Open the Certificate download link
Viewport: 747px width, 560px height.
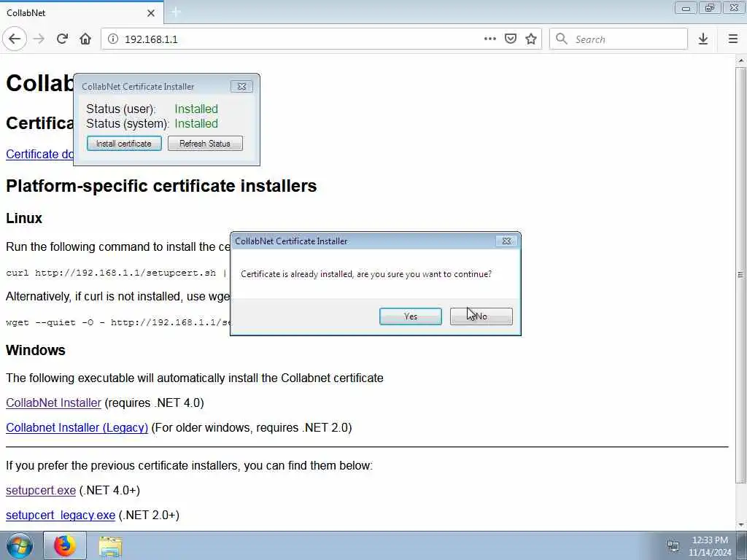39,155
